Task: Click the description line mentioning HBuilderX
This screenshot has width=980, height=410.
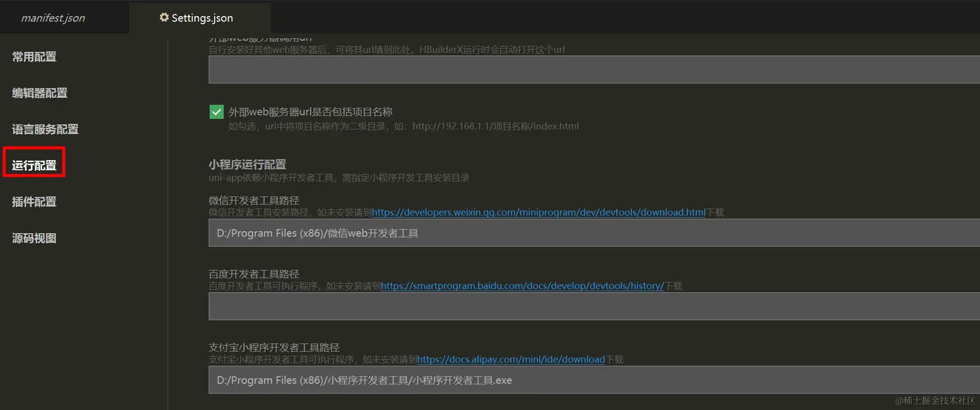Action: pos(387,50)
